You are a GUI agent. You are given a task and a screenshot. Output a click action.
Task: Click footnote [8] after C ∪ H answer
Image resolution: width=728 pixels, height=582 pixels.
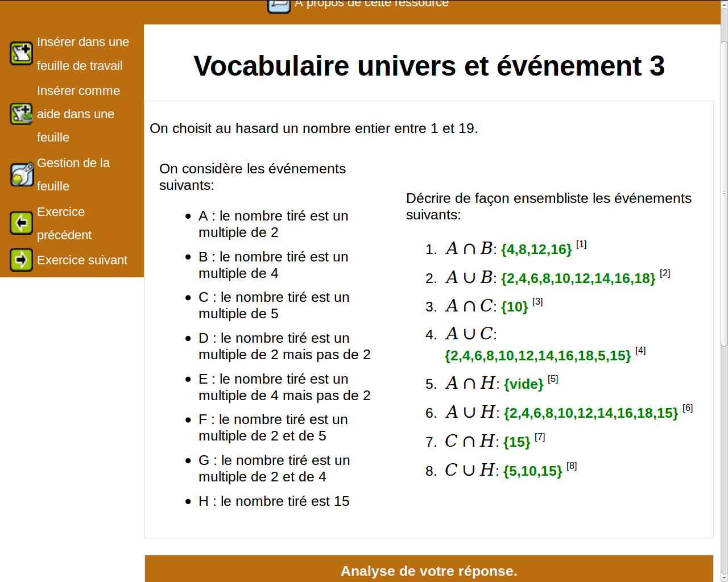[x=572, y=465]
